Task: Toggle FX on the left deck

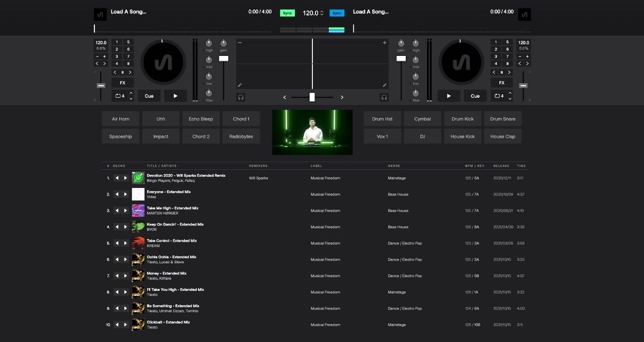Action: pos(122,83)
